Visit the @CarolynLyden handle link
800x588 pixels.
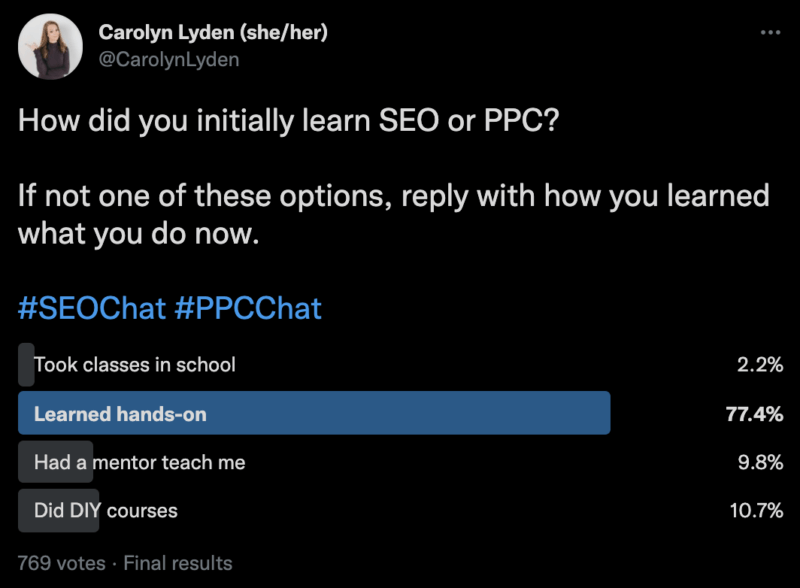pyautogui.click(x=168, y=59)
